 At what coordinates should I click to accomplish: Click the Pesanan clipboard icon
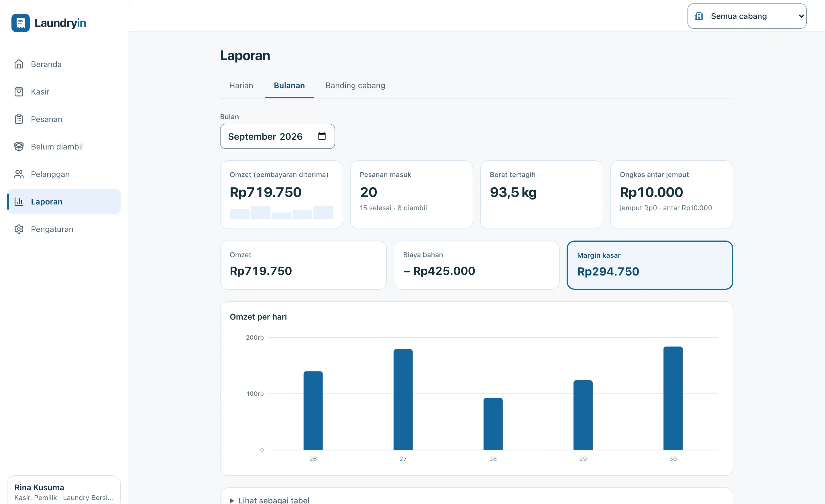pos(19,119)
